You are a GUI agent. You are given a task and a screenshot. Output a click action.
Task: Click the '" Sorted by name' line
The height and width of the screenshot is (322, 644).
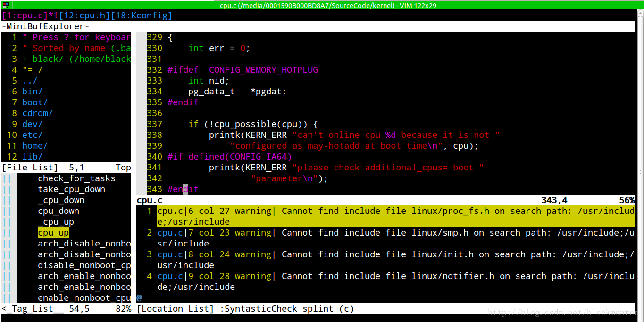(x=64, y=48)
